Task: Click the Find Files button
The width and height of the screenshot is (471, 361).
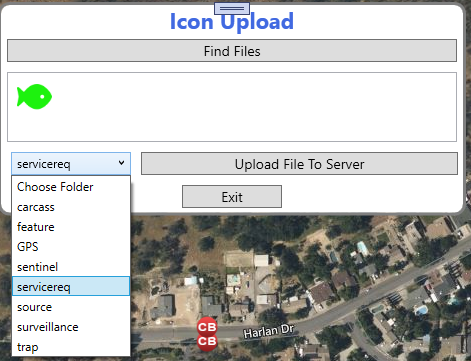Action: tap(232, 51)
